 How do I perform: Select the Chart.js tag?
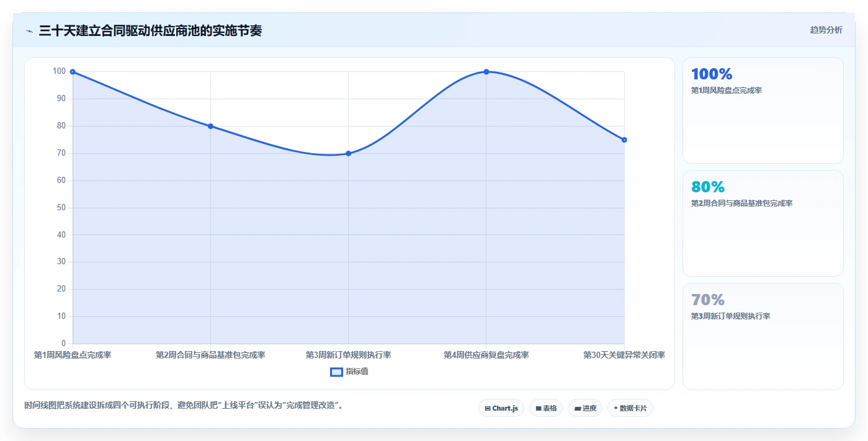pos(501,408)
